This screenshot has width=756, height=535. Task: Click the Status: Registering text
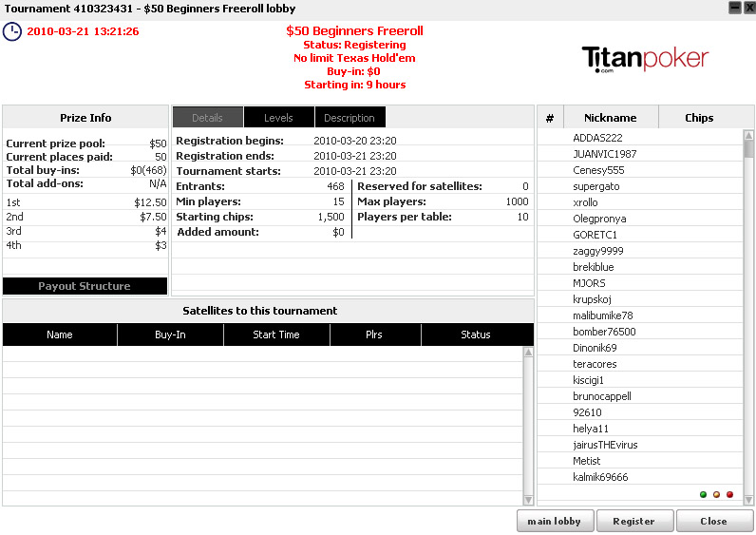click(354, 45)
